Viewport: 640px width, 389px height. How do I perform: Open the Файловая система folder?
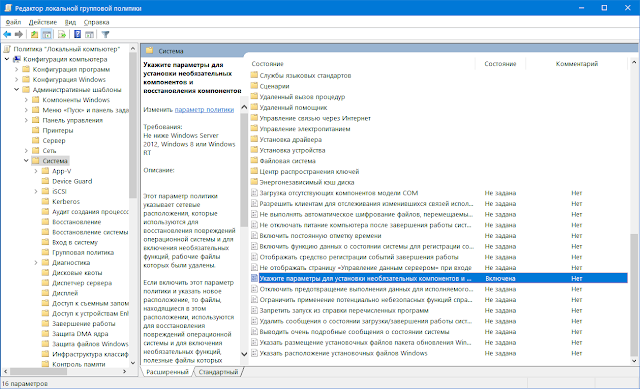pyautogui.click(x=287, y=161)
